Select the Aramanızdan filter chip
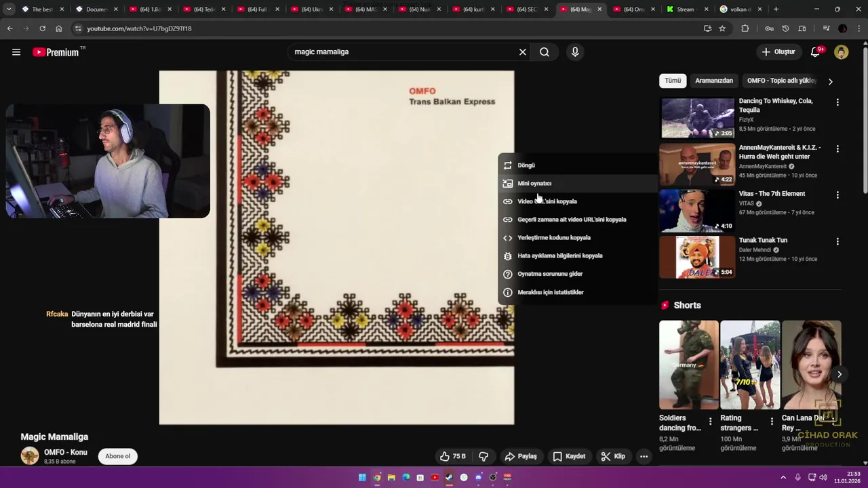The width and height of the screenshot is (868, 488). (x=714, y=81)
